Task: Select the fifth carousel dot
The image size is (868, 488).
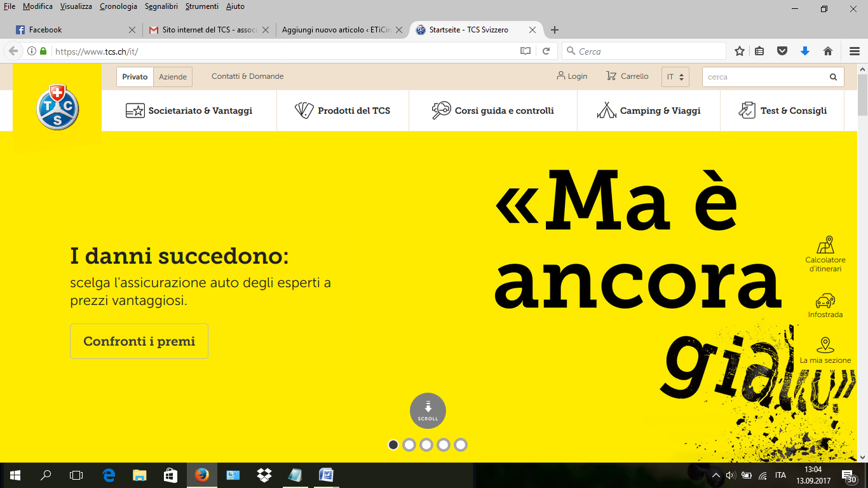Action: [461, 445]
